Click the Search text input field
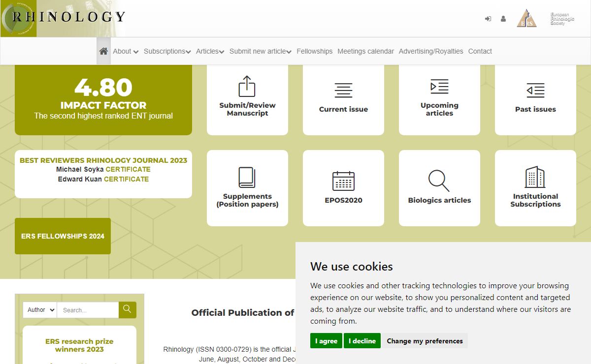The height and width of the screenshot is (364, 591). click(x=88, y=310)
